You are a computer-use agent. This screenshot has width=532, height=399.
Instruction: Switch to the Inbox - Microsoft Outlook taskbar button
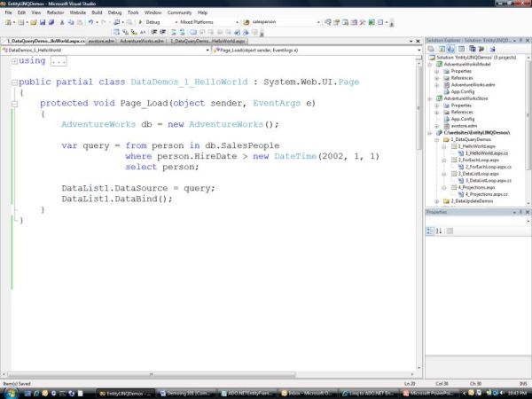(309, 394)
